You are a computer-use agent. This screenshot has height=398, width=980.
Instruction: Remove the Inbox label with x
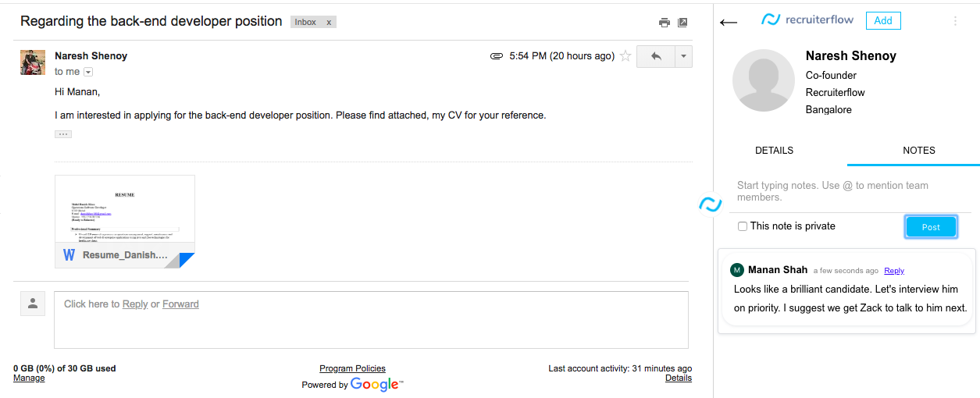pos(329,22)
